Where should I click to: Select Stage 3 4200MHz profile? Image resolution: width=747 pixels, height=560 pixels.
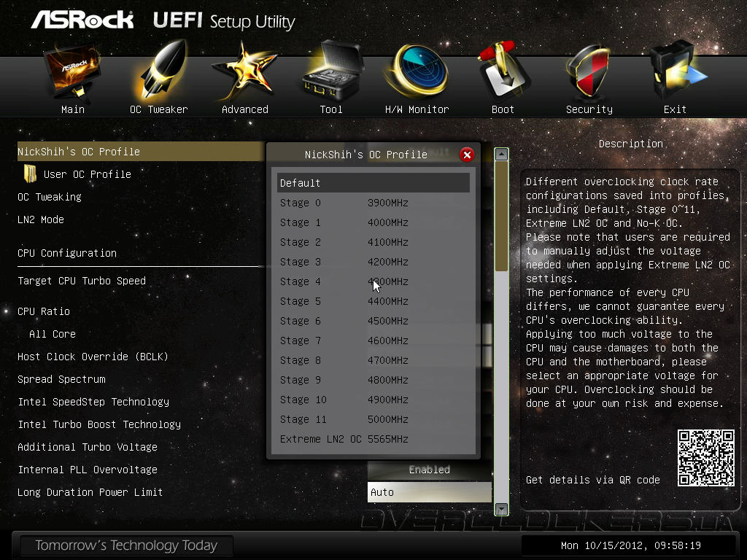(x=373, y=262)
